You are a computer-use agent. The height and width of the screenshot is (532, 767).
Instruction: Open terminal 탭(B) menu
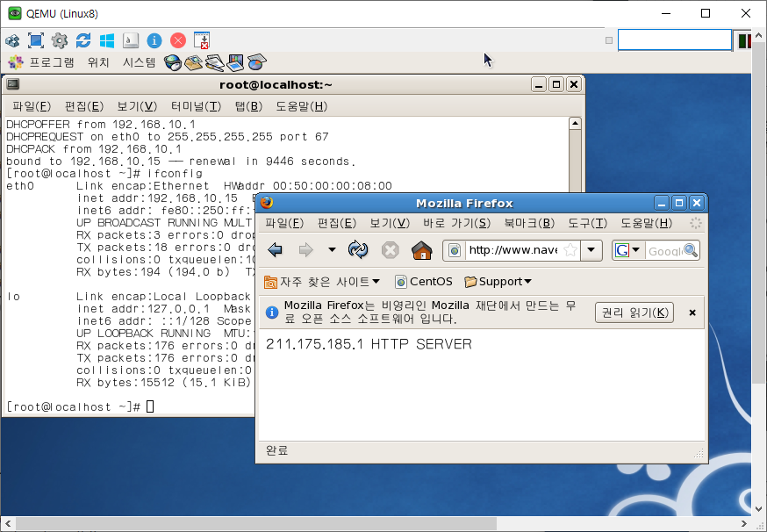pyautogui.click(x=248, y=106)
